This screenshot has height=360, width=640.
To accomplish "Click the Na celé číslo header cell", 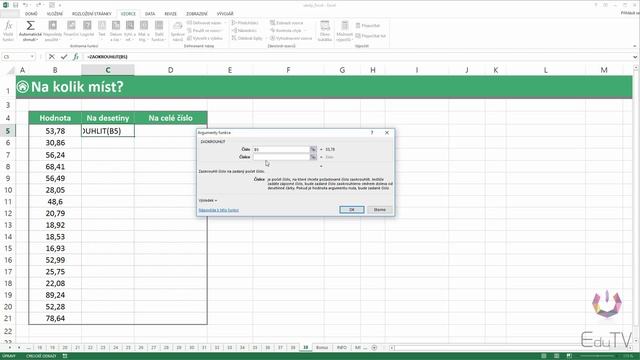I will coord(170,118).
